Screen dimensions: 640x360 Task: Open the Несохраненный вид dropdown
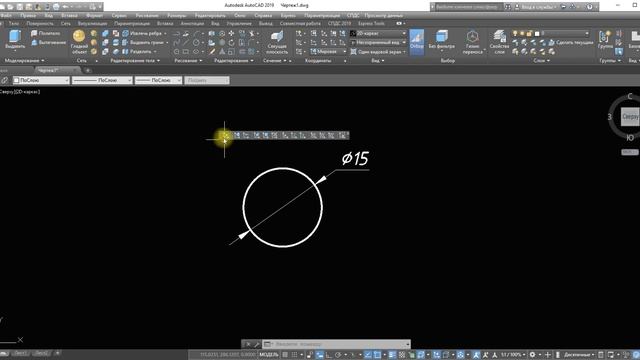coord(379,42)
